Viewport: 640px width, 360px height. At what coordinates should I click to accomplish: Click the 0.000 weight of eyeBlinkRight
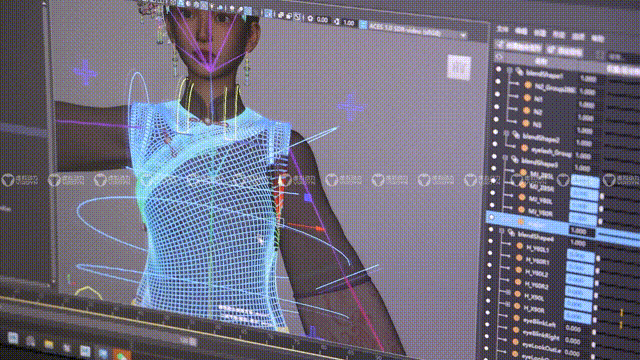point(572,340)
